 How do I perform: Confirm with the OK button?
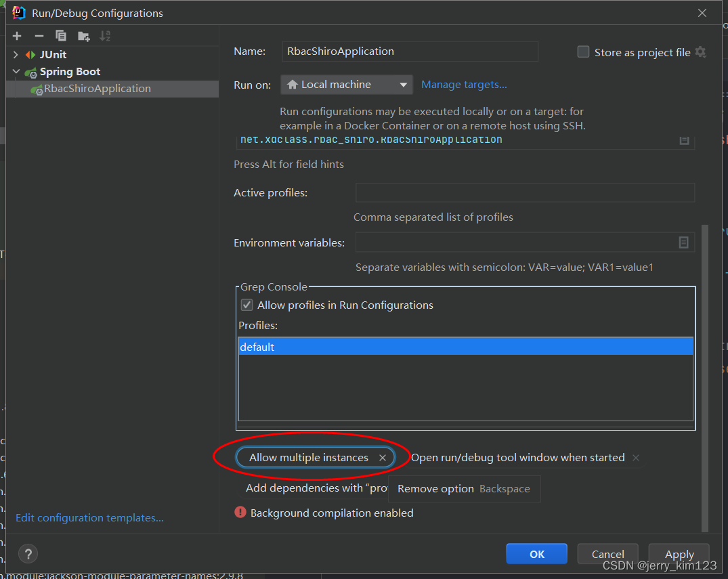(x=537, y=553)
